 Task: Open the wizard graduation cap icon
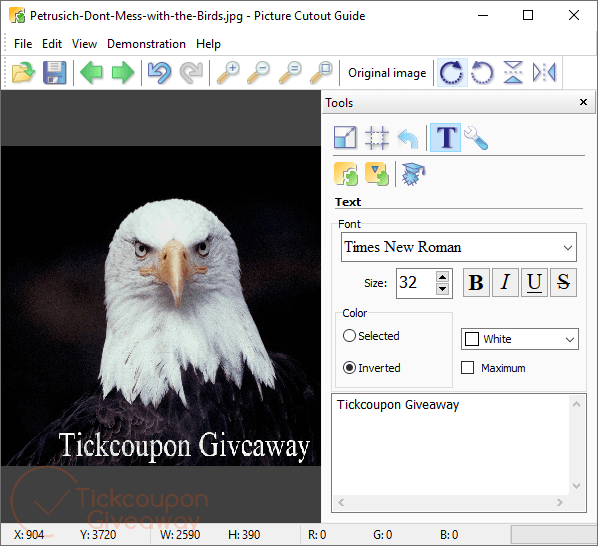click(414, 174)
